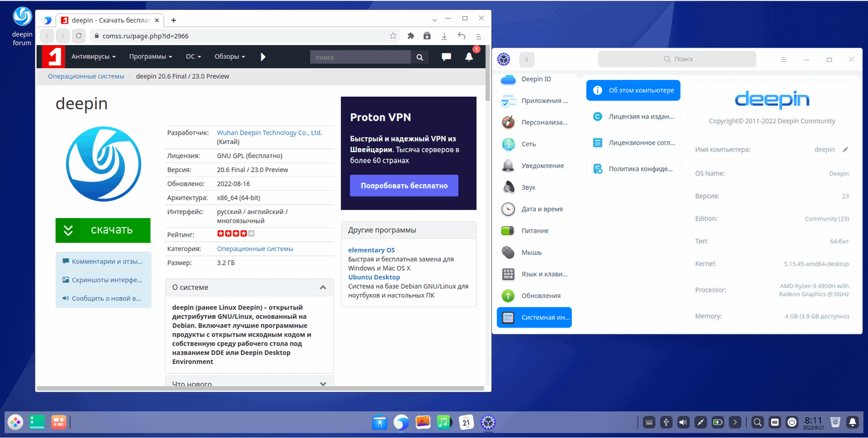Viewport: 868px width, 438px height.
Task: Focus the site поиск search field
Action: [361, 57]
